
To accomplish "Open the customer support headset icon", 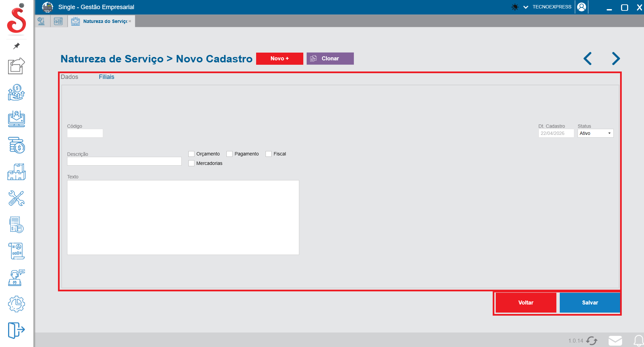I will coord(17,278).
